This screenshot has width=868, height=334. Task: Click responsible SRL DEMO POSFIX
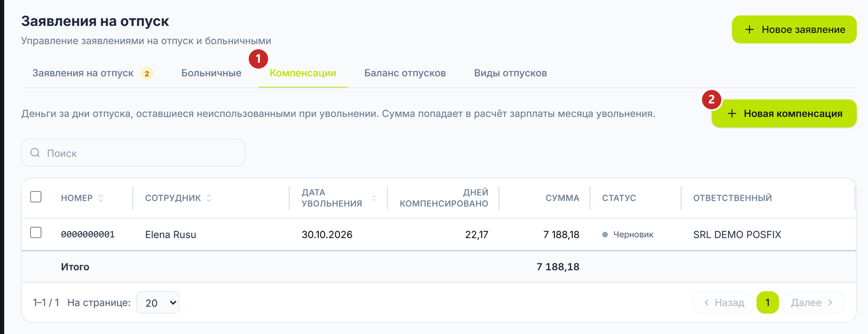(x=737, y=235)
